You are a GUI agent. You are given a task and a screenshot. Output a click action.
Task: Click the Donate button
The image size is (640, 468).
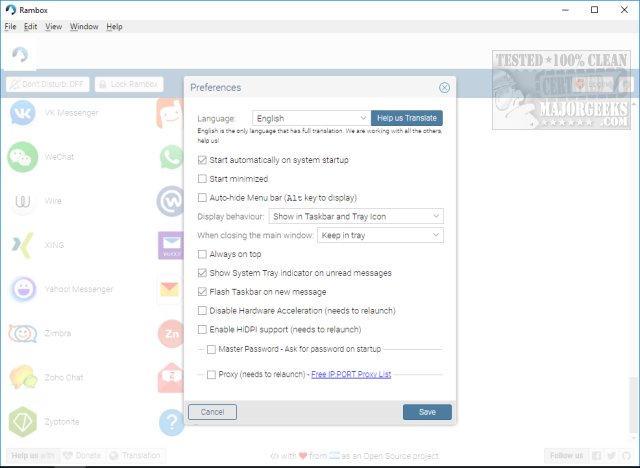pos(82,456)
